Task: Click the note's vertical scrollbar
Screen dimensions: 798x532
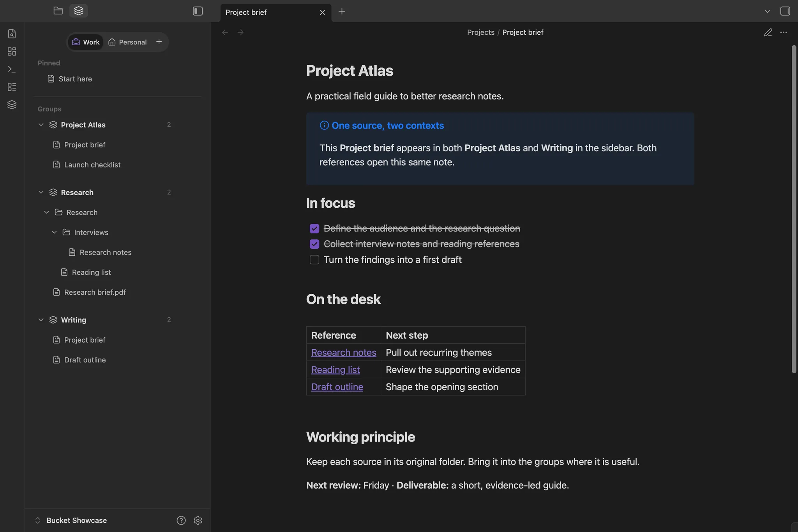Action: 794,210
